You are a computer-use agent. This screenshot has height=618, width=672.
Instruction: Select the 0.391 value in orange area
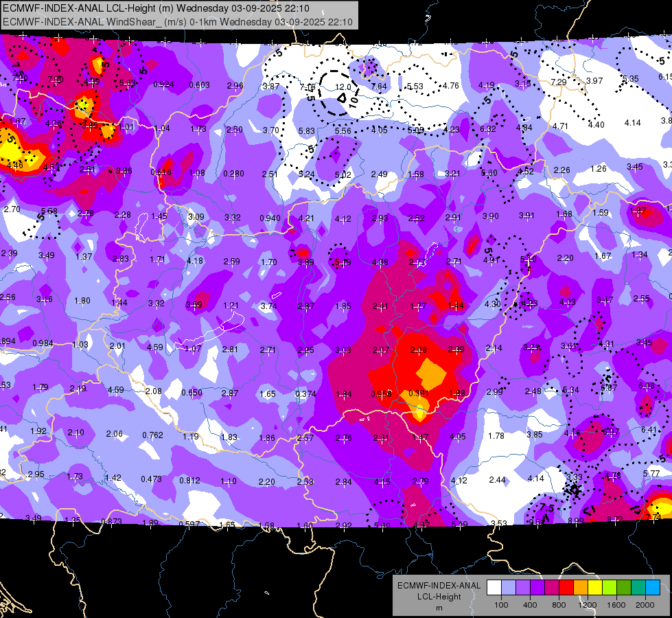[419, 393]
